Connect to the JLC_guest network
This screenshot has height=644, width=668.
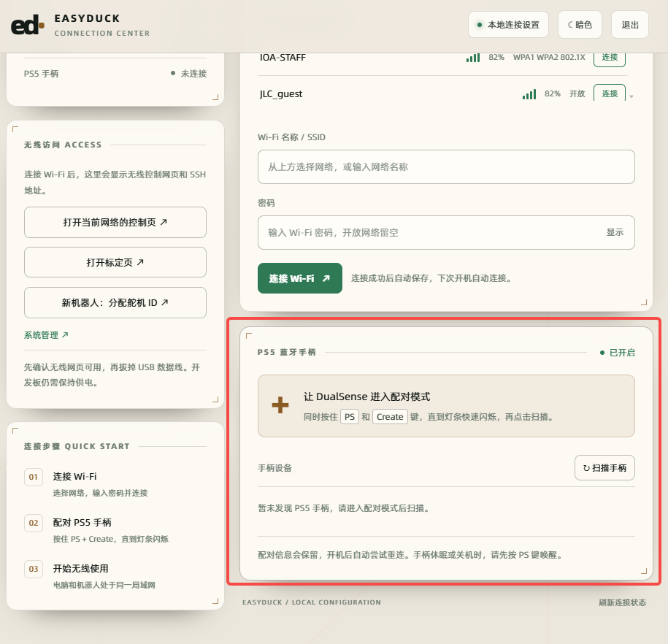[609, 93]
